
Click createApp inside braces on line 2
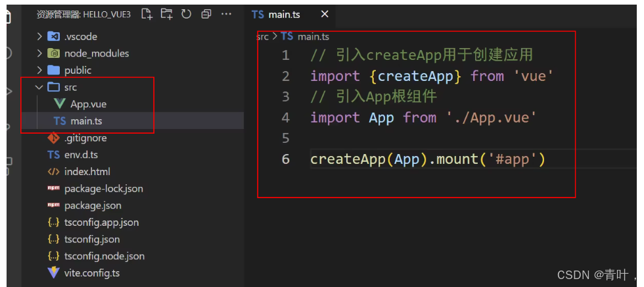415,76
